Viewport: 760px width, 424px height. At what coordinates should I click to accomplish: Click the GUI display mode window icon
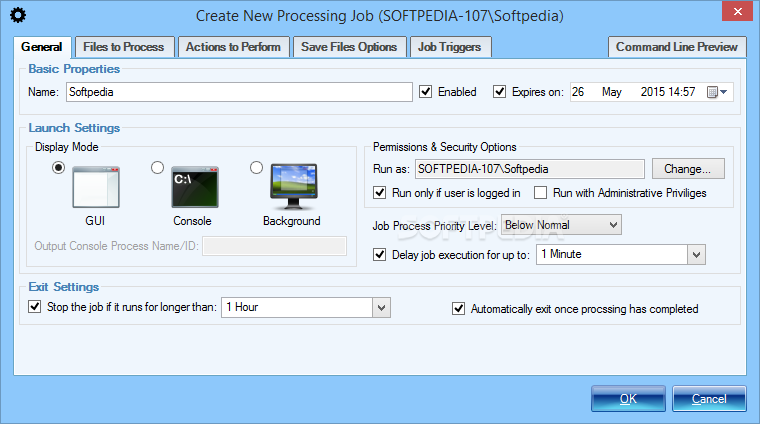pos(95,187)
